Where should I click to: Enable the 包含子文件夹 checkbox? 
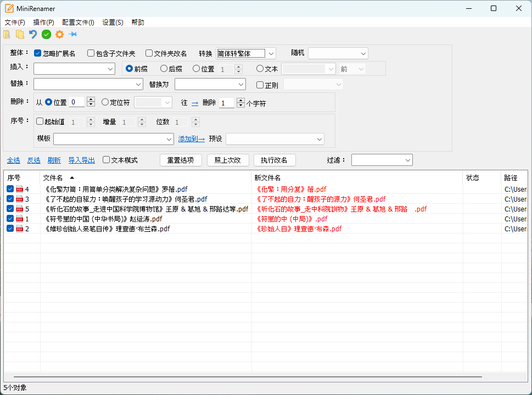(x=91, y=53)
